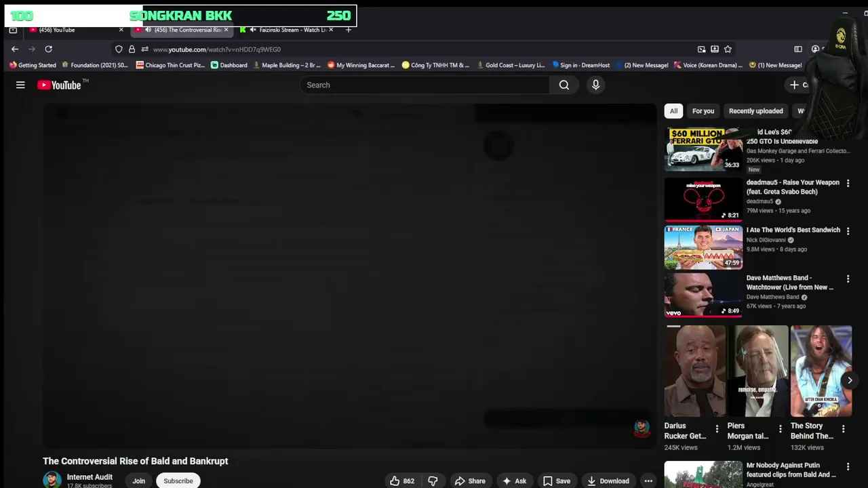Open the Foundation (2021) bookmark
The height and width of the screenshot is (488, 868).
[95, 65]
